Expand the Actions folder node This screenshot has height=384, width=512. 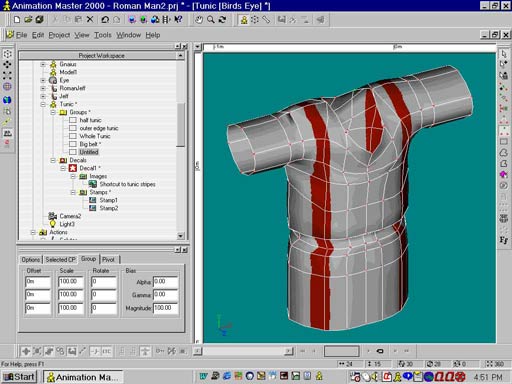click(33, 232)
